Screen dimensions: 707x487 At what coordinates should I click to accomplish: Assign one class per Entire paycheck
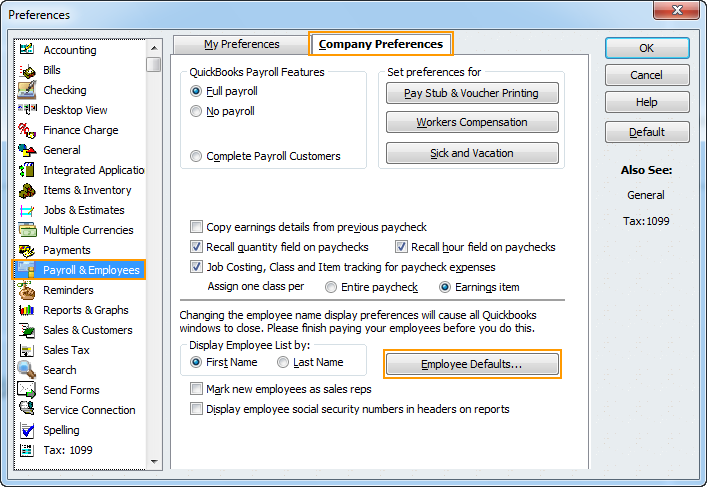point(331,287)
